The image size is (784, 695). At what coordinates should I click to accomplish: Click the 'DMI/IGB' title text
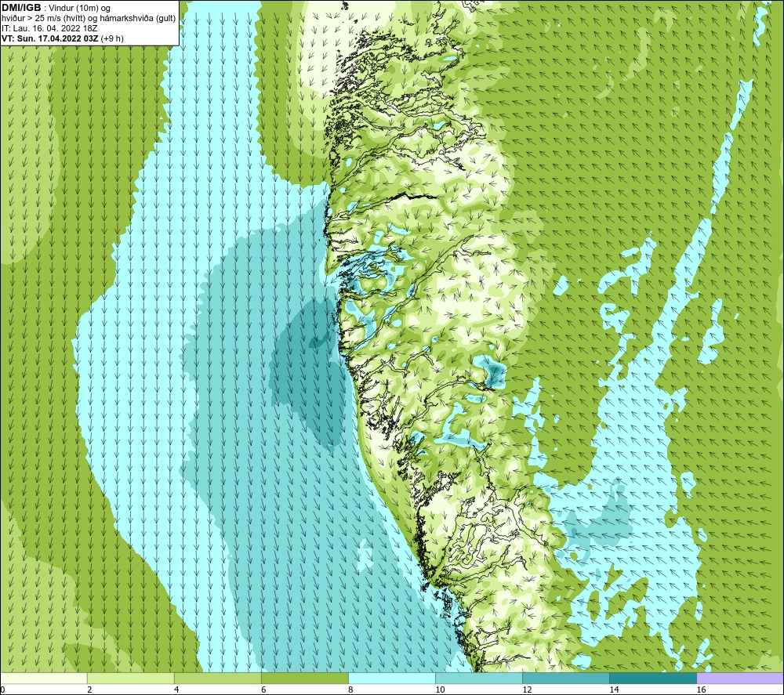tap(21, 8)
